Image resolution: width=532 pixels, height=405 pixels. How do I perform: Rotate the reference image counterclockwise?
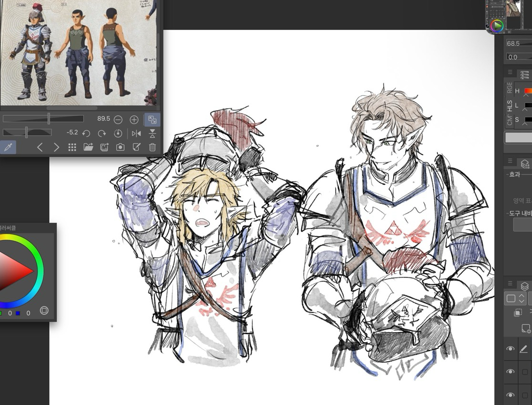click(86, 133)
